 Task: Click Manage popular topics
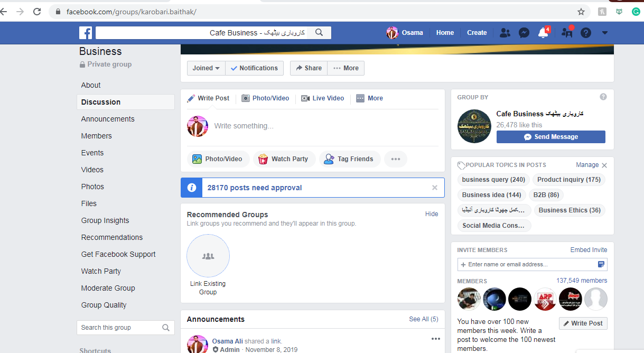587,165
